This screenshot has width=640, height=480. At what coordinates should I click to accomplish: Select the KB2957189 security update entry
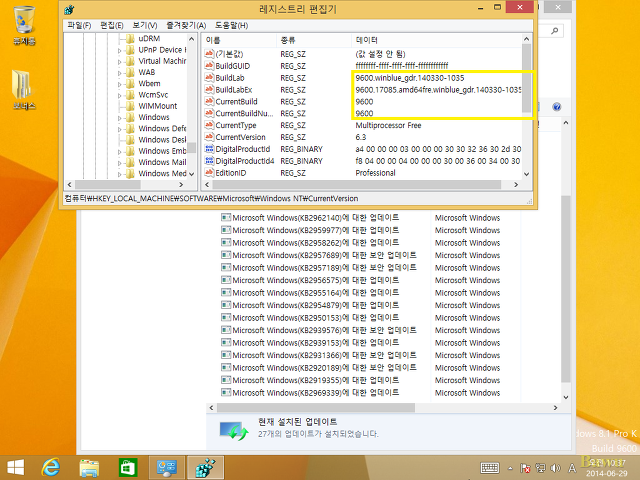(319, 267)
